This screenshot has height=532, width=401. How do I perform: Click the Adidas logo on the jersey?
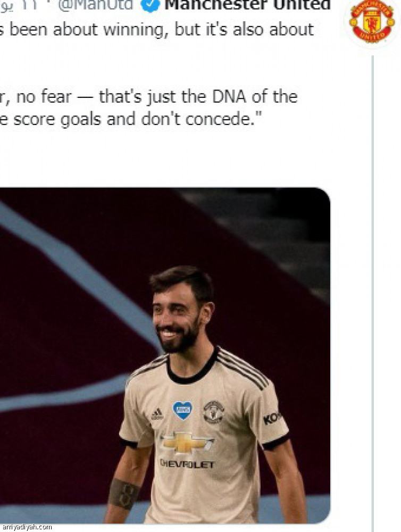[x=156, y=414]
